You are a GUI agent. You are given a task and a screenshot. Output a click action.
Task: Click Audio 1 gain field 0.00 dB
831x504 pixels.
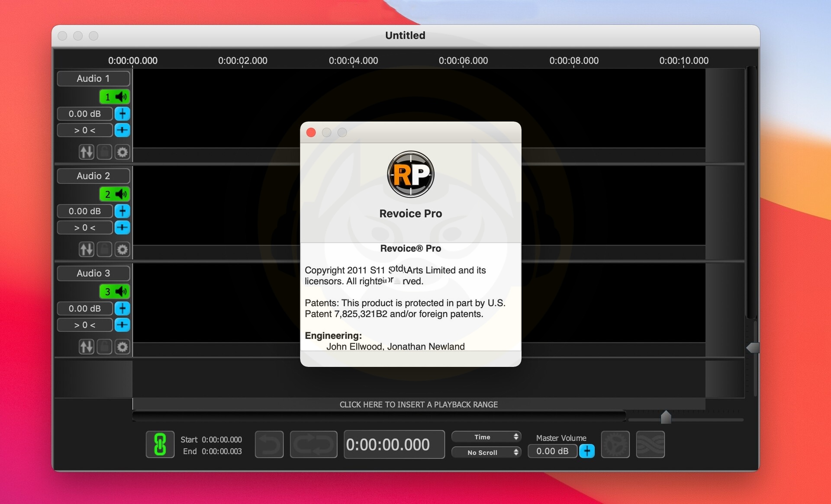[85, 114]
